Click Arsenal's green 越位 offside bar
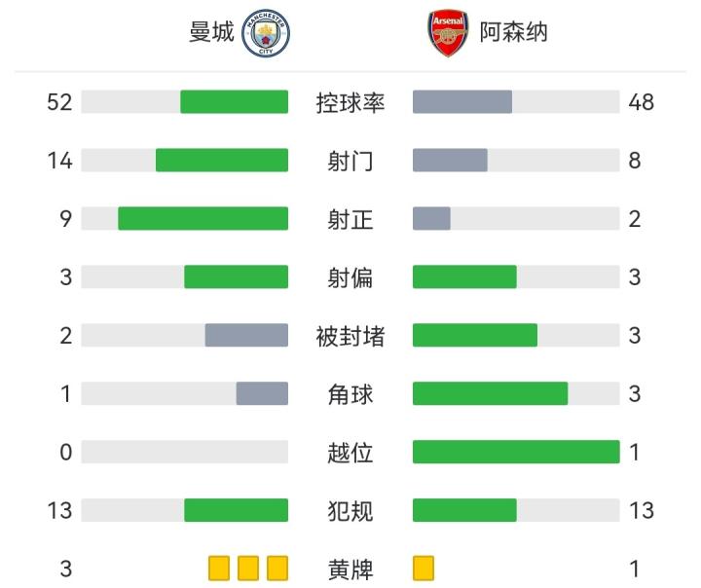The height and width of the screenshot is (588, 701). [x=516, y=453]
